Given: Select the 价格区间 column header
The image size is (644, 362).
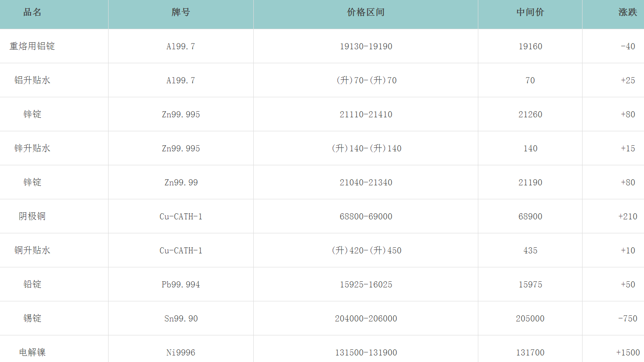Looking at the screenshot, I should coord(366,12).
